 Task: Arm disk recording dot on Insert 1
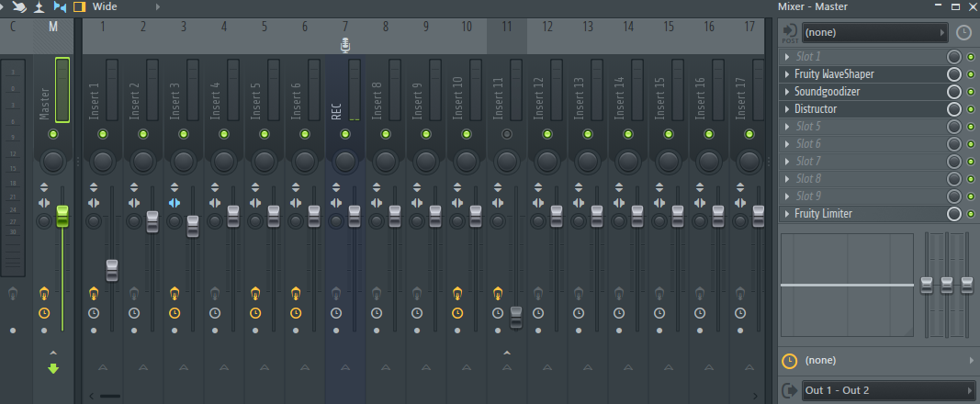pos(94,331)
